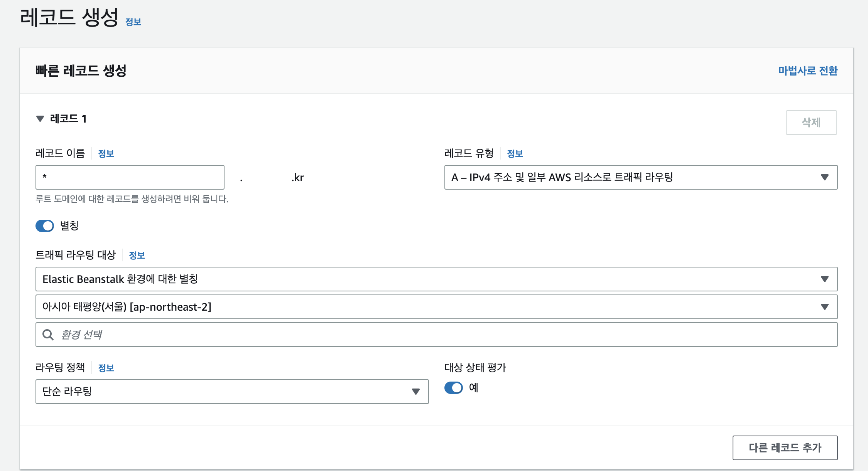Open 정보 link next to 레코드 생성 title
This screenshot has height=471, width=868.
pos(133,22)
